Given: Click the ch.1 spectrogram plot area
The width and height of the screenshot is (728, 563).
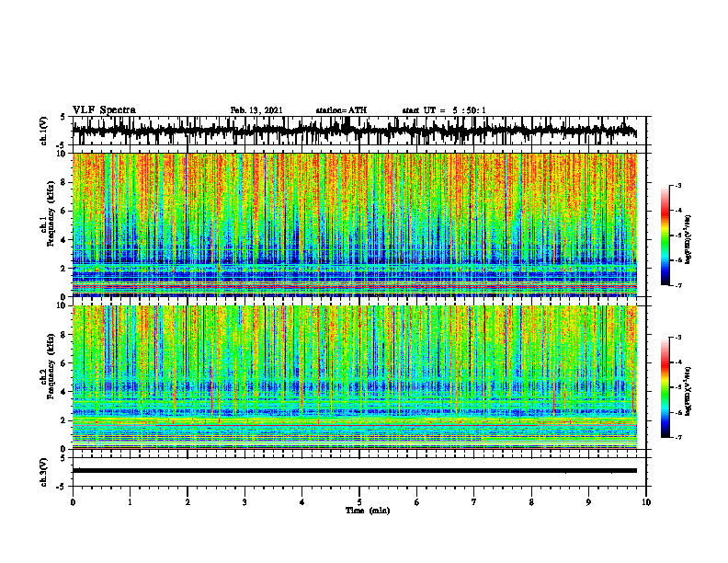Looking at the screenshot, I should pos(355,224).
